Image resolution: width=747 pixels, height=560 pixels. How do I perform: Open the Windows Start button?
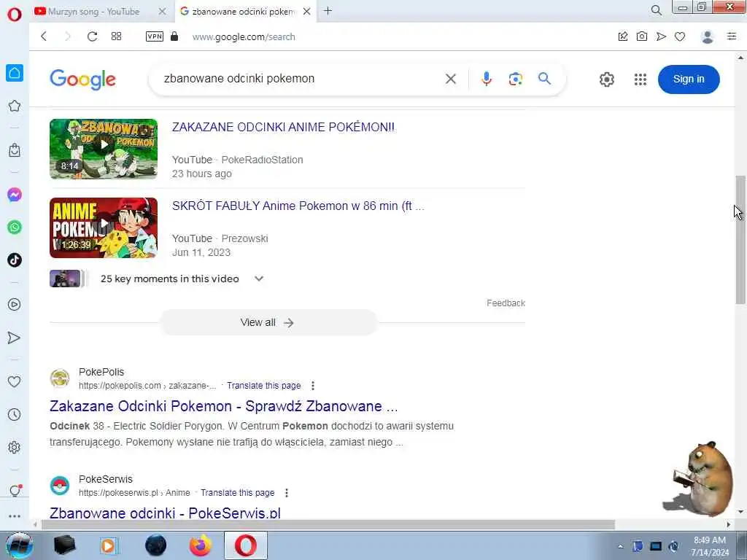[19, 545]
